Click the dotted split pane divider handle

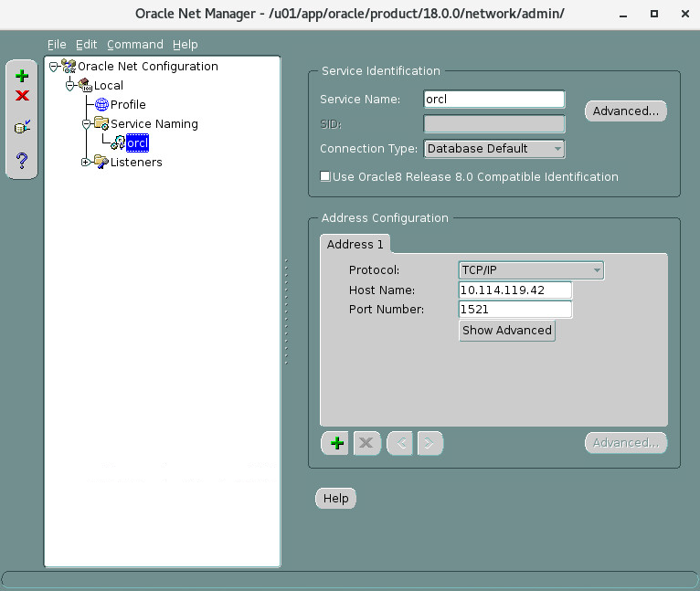[286, 311]
